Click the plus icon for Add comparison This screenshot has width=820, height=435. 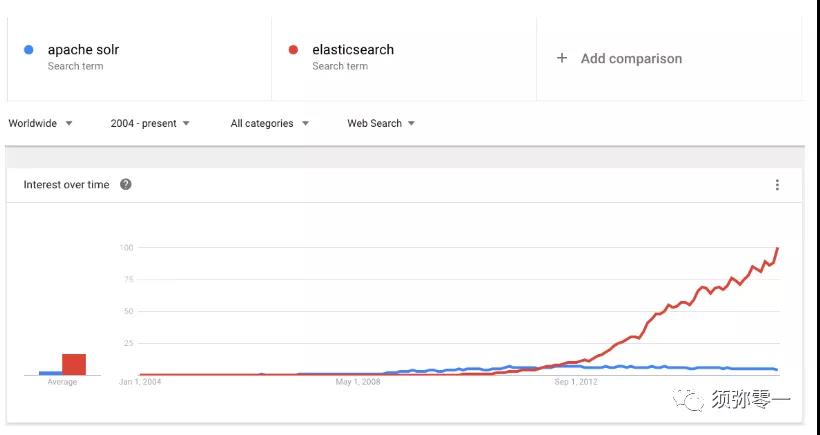562,58
